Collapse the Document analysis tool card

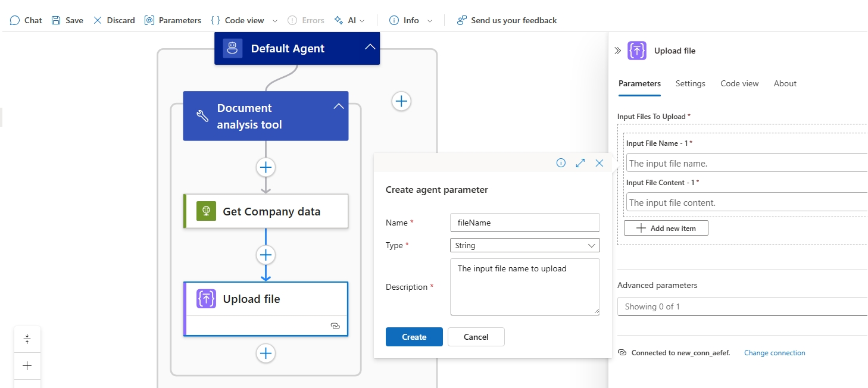click(x=338, y=105)
